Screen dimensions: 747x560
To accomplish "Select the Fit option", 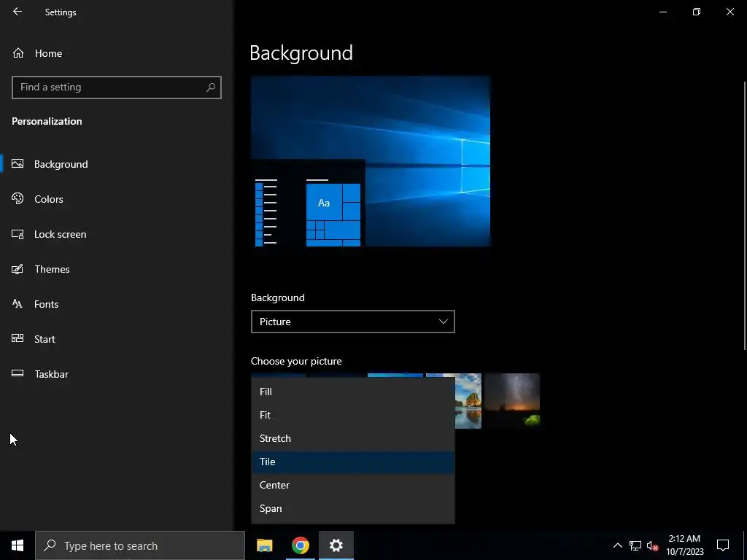I will point(352,415).
